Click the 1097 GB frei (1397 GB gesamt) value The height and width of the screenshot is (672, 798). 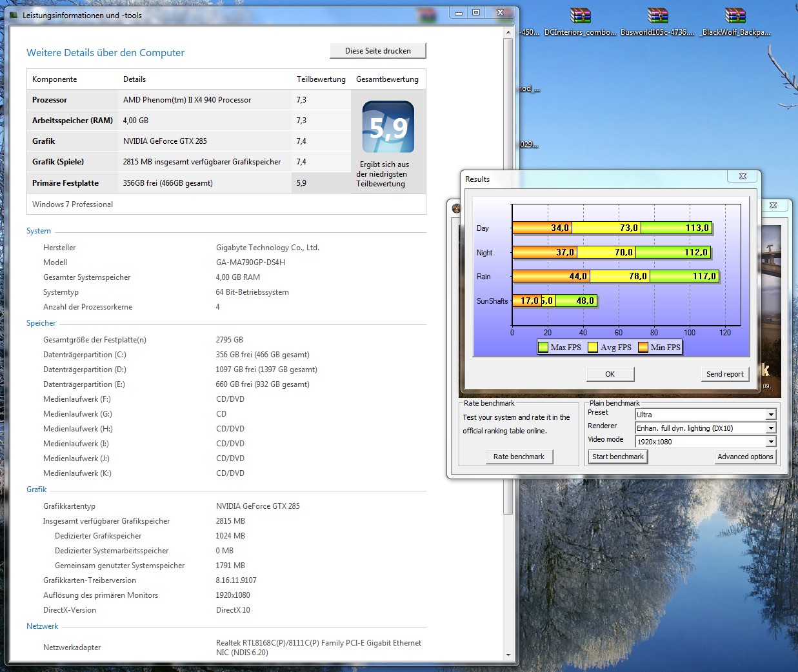(266, 370)
